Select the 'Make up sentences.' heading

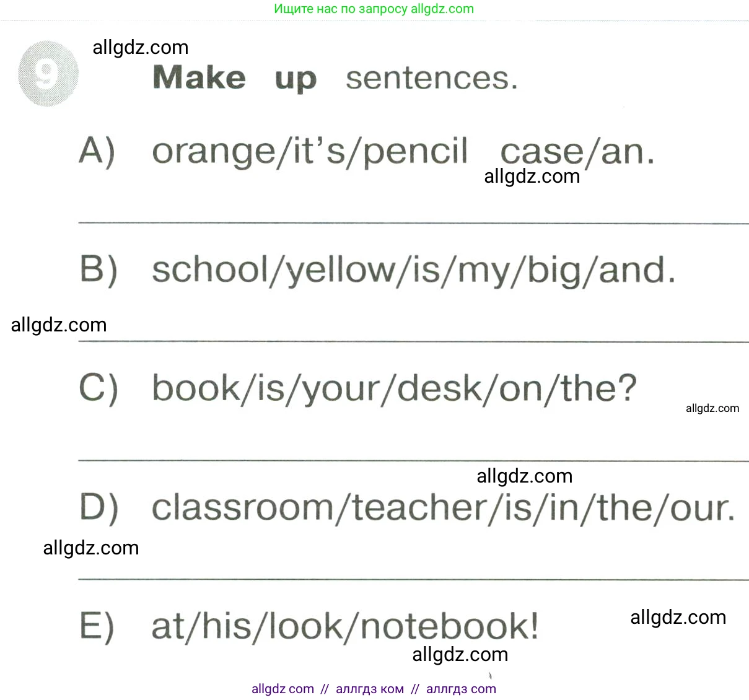point(335,78)
